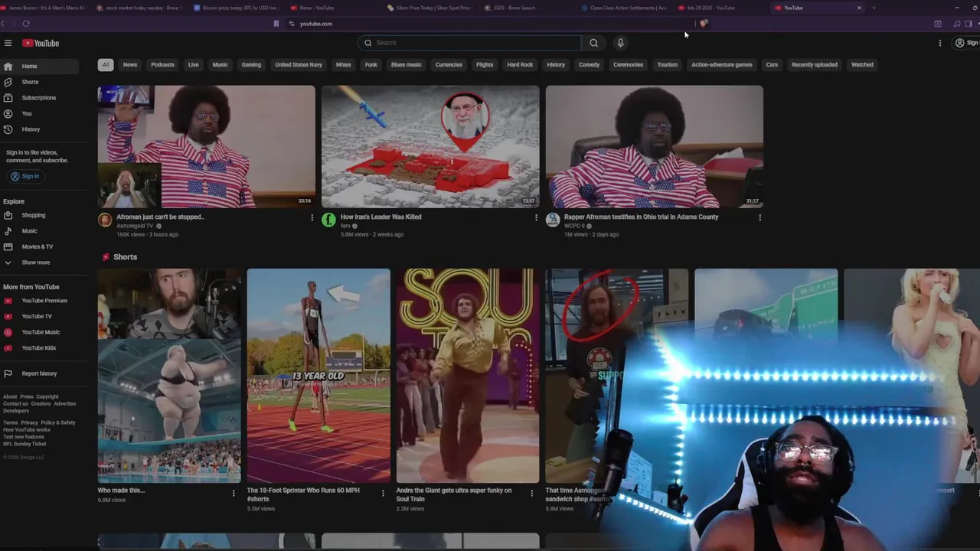Expand 'Show more' in Explore section
Image resolution: width=980 pixels, height=551 pixels.
pyautogui.click(x=40, y=262)
